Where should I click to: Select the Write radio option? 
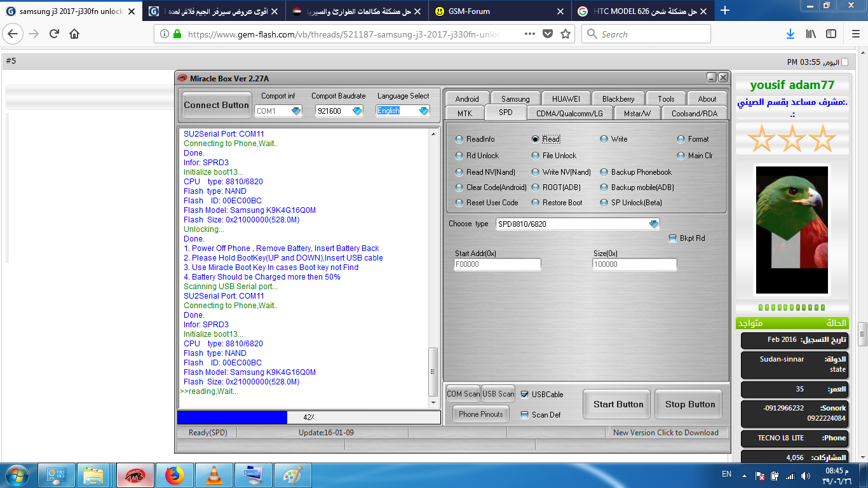604,139
